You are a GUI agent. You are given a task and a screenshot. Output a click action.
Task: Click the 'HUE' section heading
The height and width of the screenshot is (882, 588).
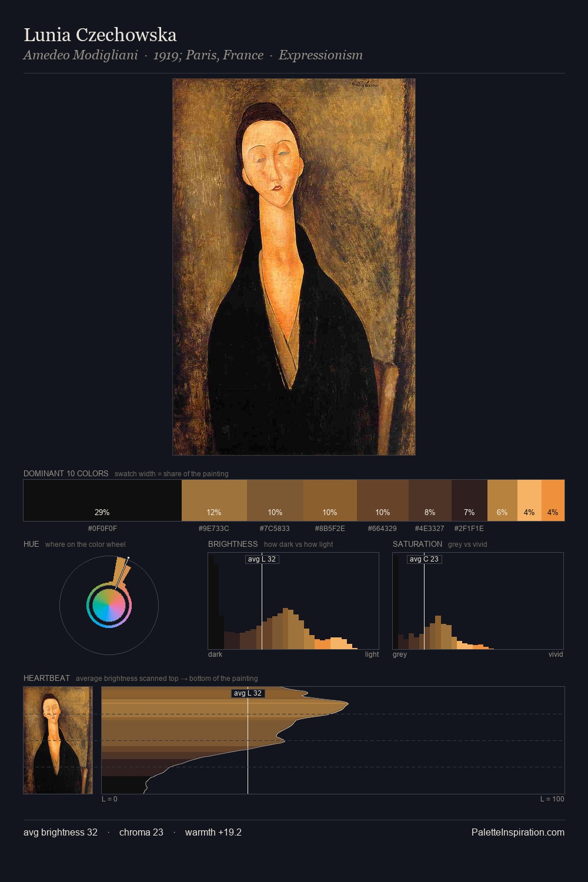pos(31,544)
